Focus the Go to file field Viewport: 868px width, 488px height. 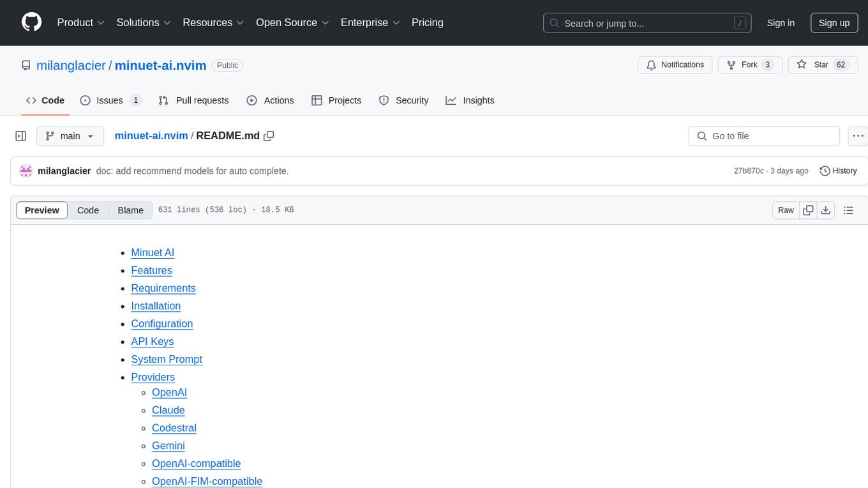click(x=764, y=136)
